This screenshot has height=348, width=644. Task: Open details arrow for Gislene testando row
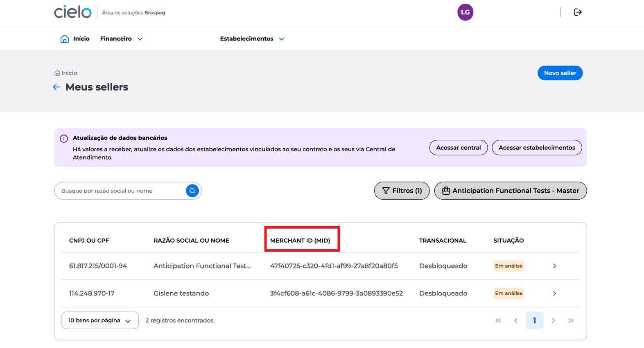[554, 293]
